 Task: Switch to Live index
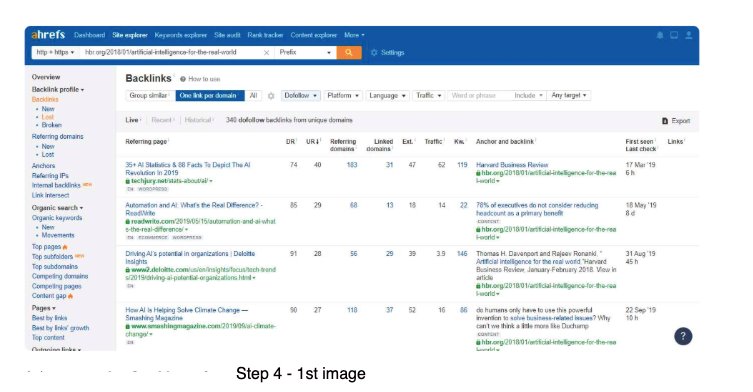(x=133, y=120)
